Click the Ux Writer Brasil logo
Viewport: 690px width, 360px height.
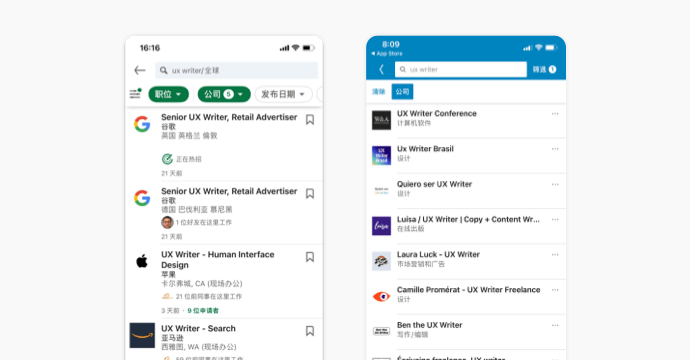tap(381, 155)
